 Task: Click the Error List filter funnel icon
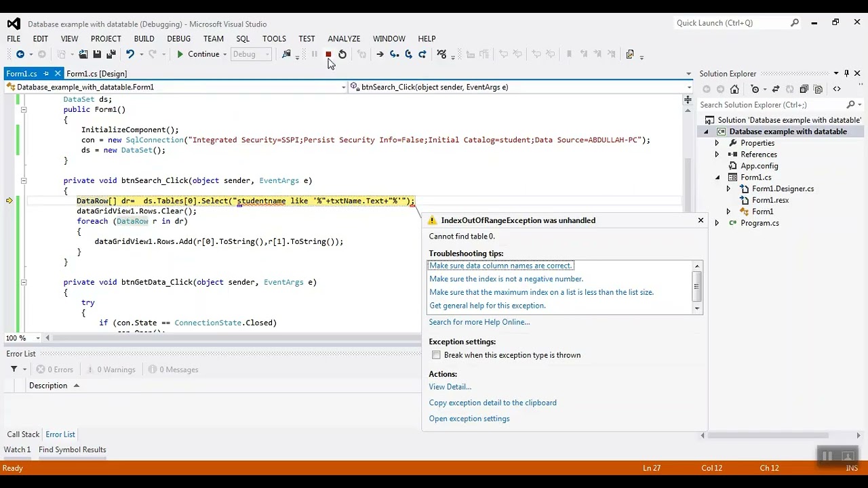pos(14,369)
